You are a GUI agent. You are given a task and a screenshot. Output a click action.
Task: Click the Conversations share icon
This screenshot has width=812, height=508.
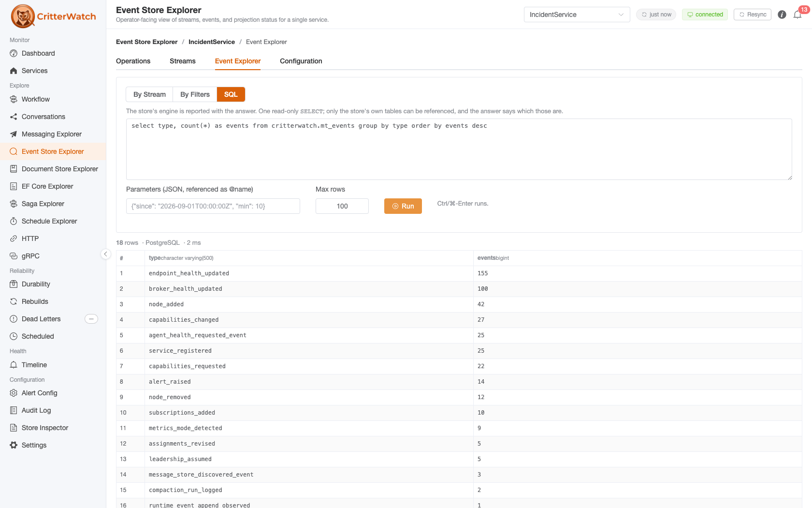[x=14, y=117]
